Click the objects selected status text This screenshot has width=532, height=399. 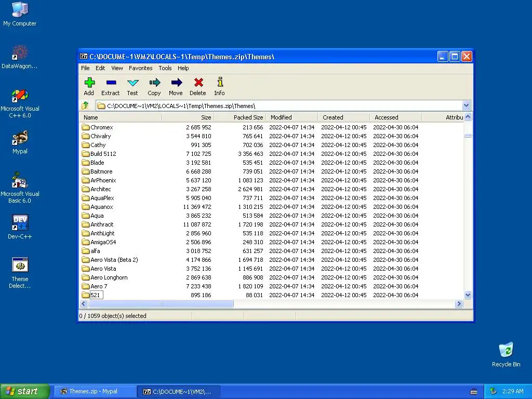coord(113,316)
